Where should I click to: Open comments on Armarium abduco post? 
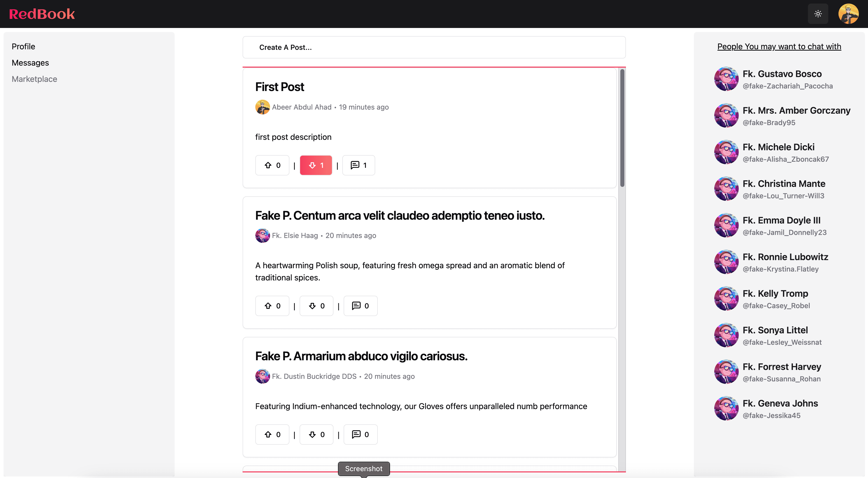pos(360,434)
